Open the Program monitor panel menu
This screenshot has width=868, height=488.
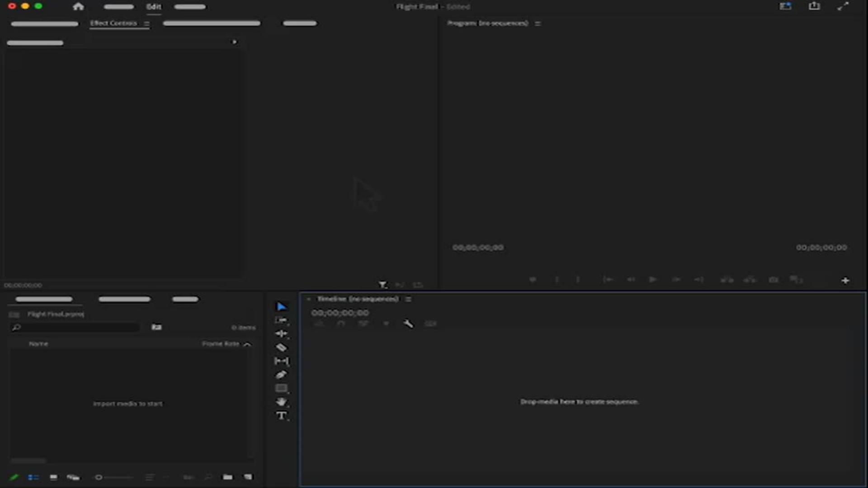(538, 23)
